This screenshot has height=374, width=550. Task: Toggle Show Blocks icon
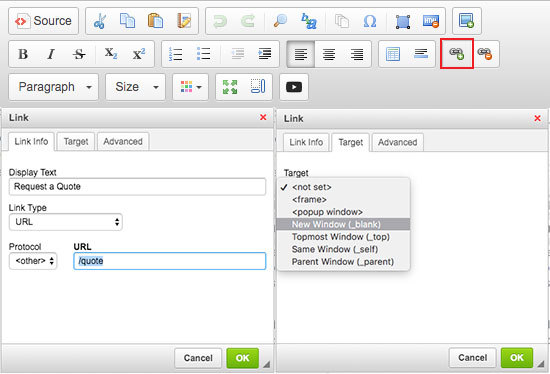258,87
